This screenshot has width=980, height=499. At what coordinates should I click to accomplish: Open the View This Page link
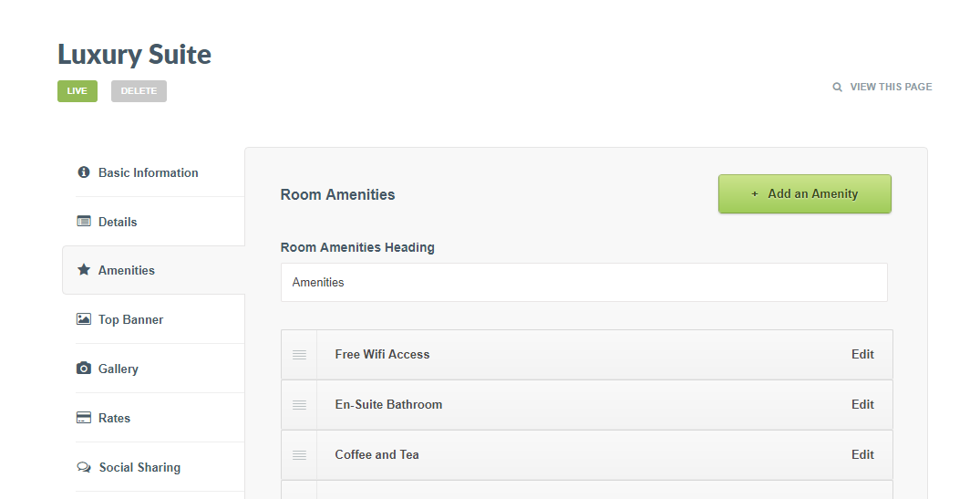tap(891, 88)
